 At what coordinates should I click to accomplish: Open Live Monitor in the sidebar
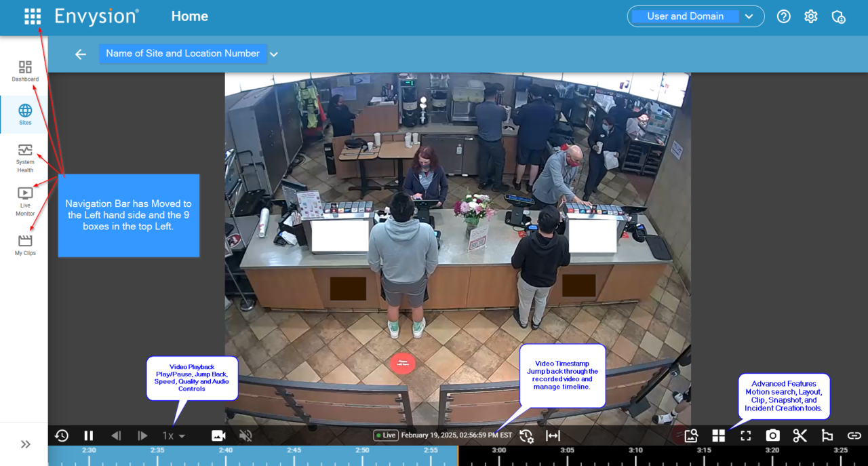[x=25, y=201]
